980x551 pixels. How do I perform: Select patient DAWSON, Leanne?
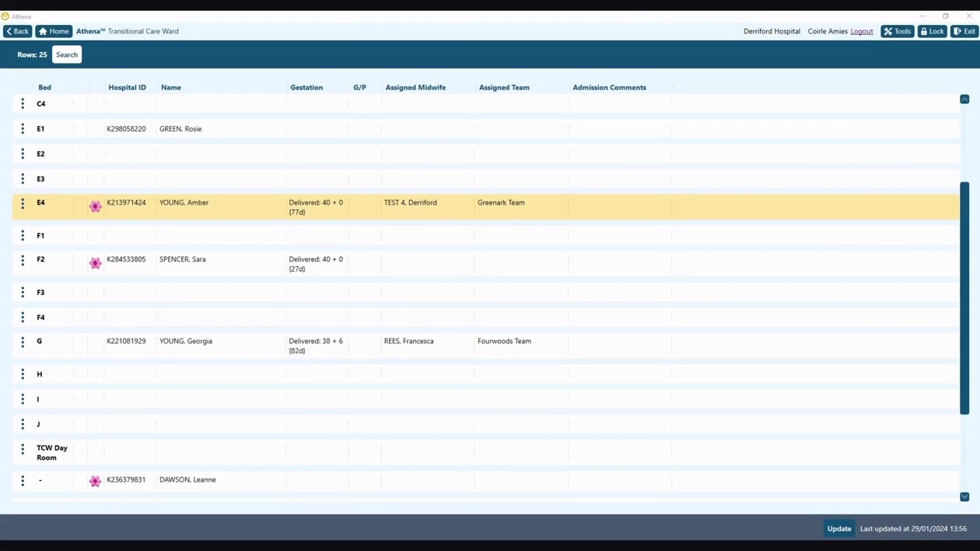187,479
